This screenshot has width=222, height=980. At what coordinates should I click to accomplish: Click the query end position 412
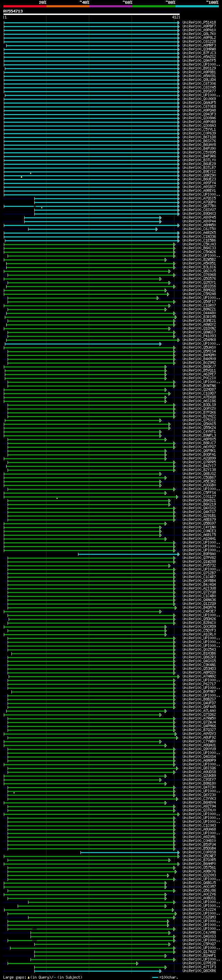point(175,17)
